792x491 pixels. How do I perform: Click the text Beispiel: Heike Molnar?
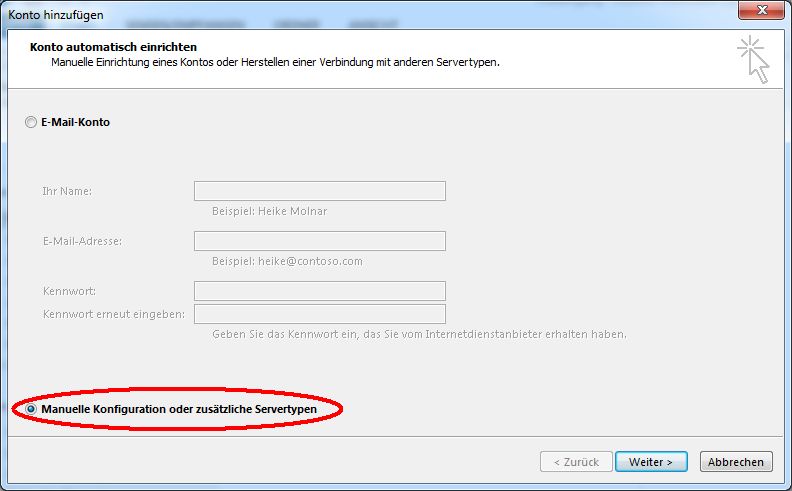tap(269, 211)
